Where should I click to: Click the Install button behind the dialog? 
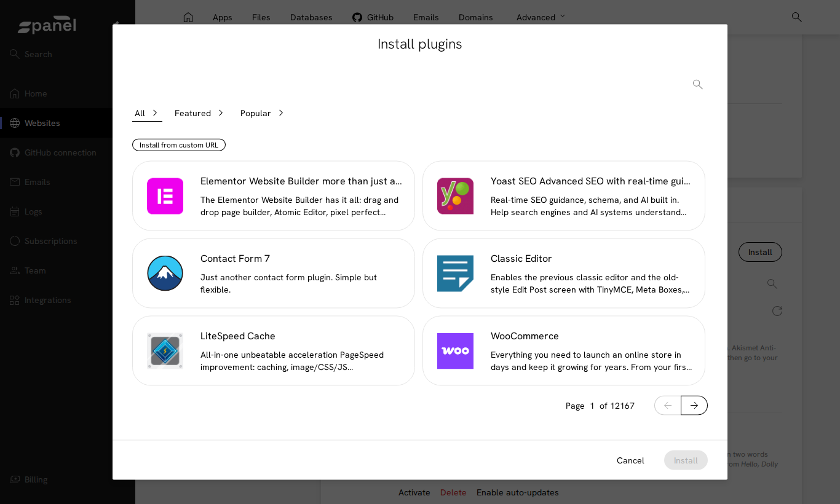point(760,252)
